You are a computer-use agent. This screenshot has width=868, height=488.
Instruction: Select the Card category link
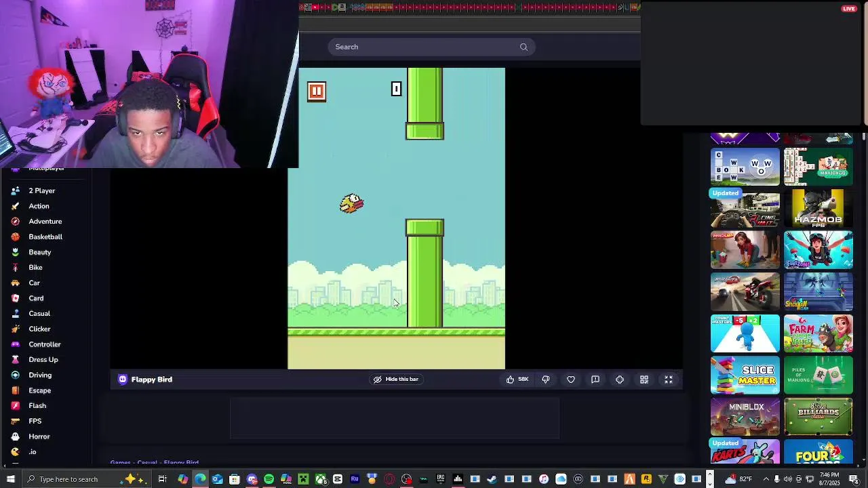[36, 298]
